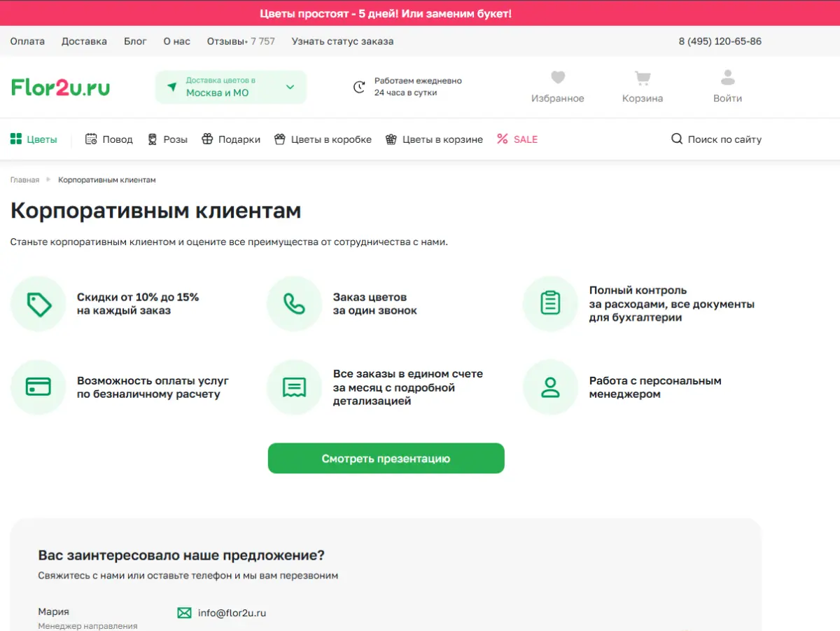Go to the Блог page
Viewport: 840px width, 631px height.
point(135,41)
